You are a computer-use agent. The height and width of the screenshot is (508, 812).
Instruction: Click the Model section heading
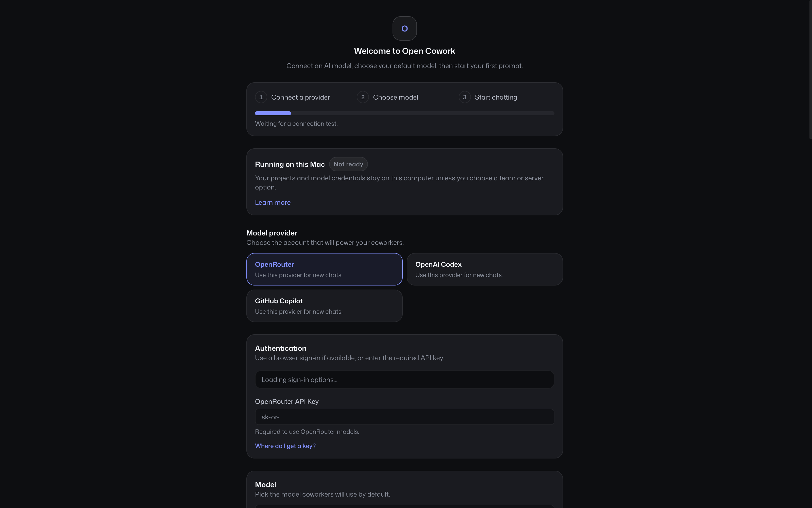pyautogui.click(x=265, y=485)
